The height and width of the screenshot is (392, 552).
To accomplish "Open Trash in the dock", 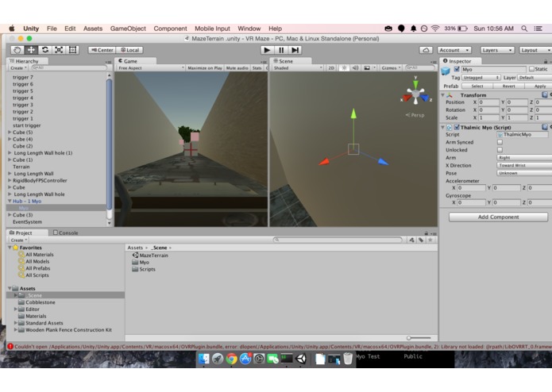I will click(348, 359).
